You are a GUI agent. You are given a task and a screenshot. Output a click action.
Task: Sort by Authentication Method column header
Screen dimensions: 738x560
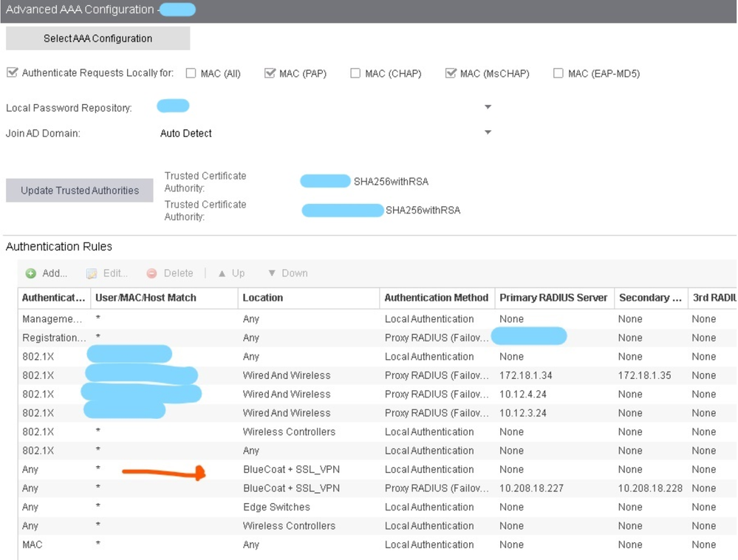pyautogui.click(x=436, y=298)
